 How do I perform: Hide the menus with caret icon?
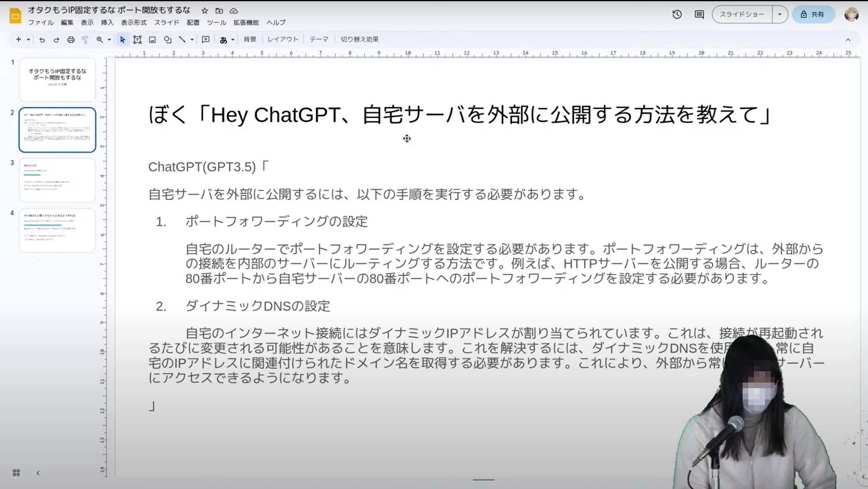[848, 40]
